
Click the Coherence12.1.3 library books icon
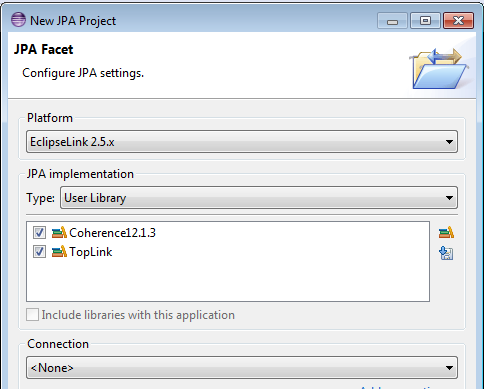pos(59,232)
